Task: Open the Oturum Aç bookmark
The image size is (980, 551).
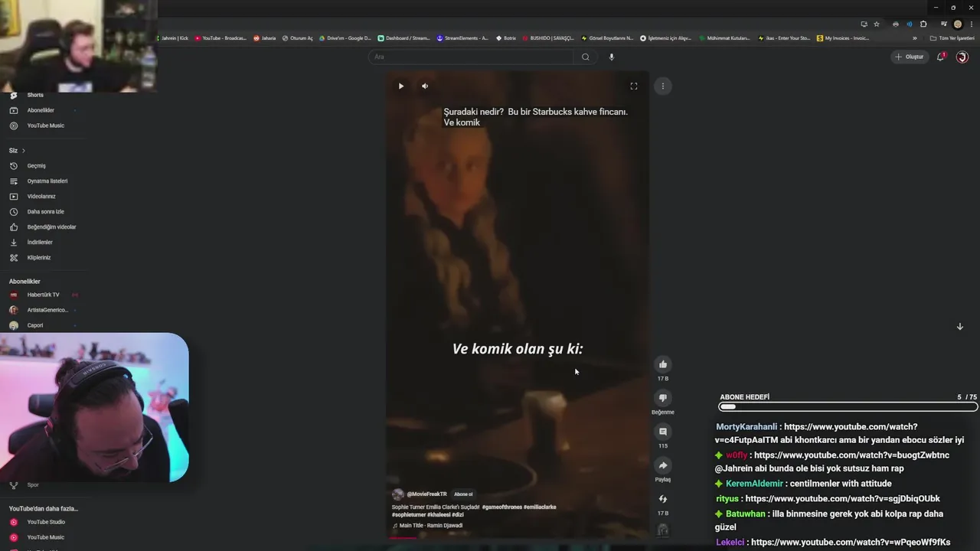Action: (x=297, y=38)
